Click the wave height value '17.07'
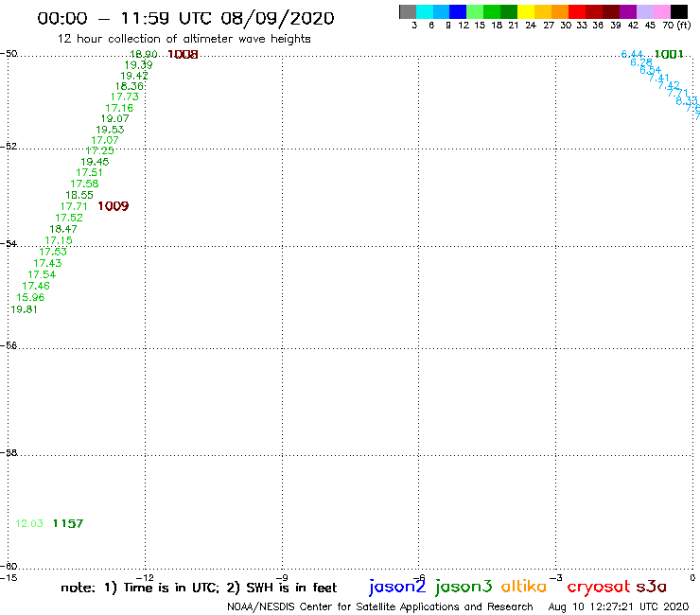Screen dimensions: 700x615 pos(105,140)
